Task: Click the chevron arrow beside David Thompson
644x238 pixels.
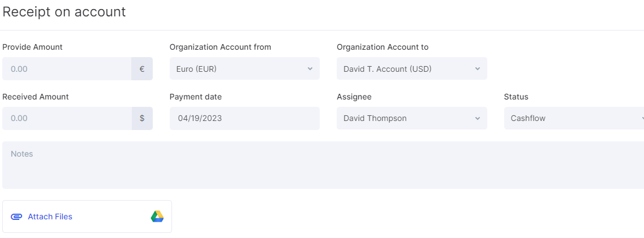Action: (x=477, y=119)
